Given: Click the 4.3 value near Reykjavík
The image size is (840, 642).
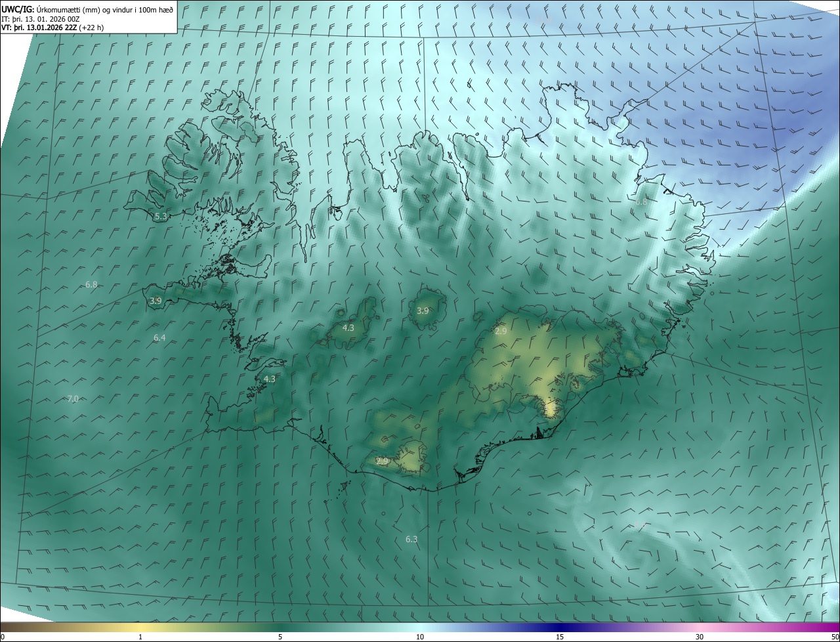Looking at the screenshot, I should [x=269, y=379].
